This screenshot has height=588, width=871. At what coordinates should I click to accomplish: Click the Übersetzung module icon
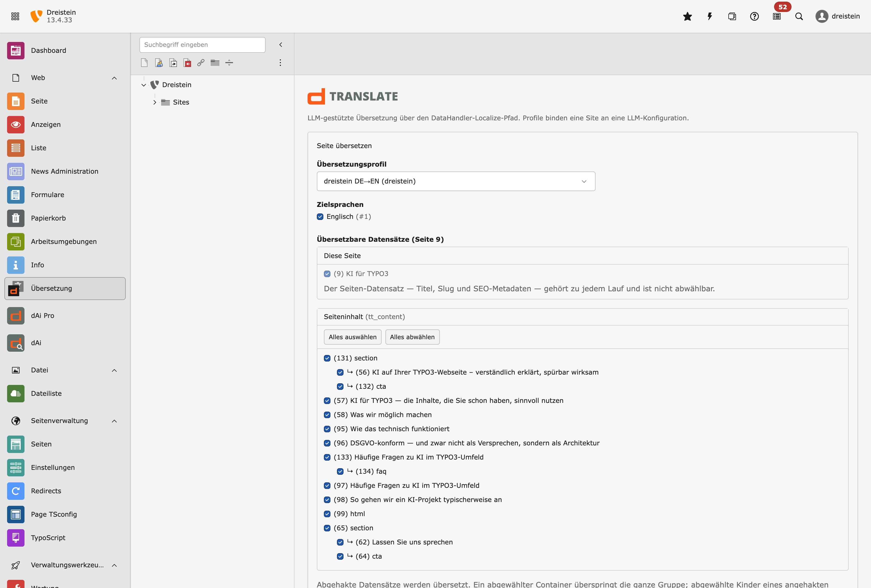tap(16, 289)
